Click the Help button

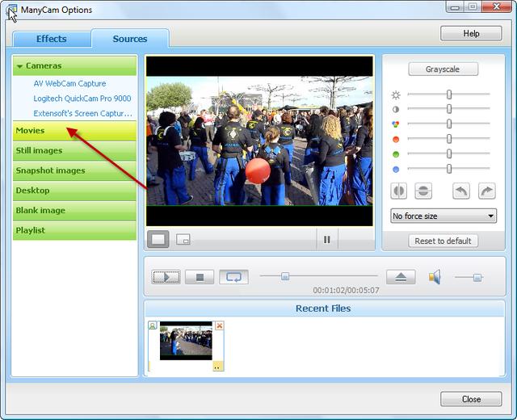pos(471,34)
